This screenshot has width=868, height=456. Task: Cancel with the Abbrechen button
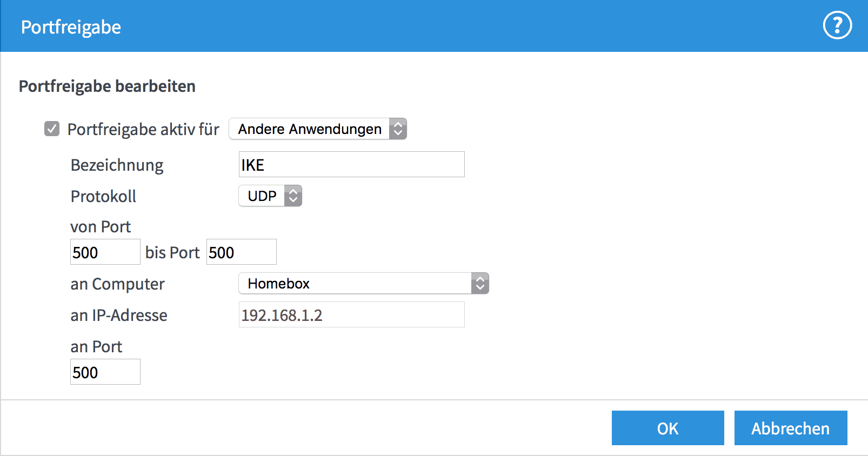tap(791, 428)
